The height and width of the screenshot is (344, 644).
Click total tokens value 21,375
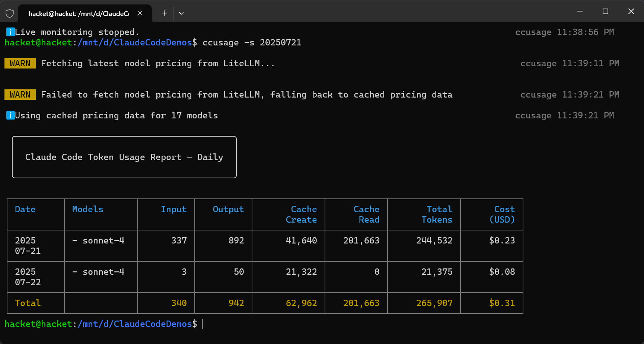click(x=437, y=272)
